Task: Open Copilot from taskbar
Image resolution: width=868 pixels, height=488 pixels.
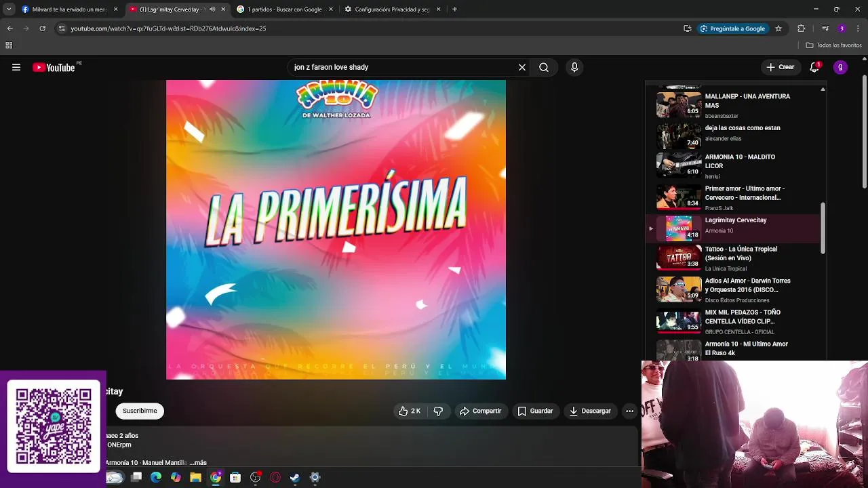Action: click(x=176, y=477)
